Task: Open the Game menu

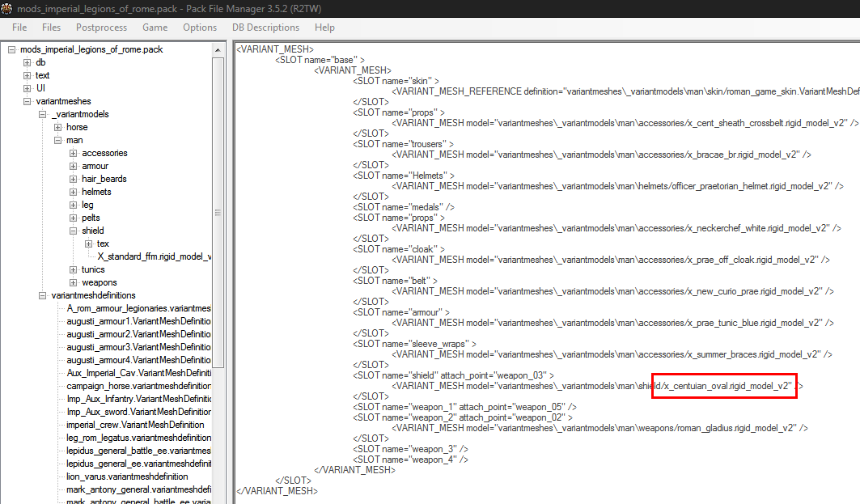Action: coord(155,28)
